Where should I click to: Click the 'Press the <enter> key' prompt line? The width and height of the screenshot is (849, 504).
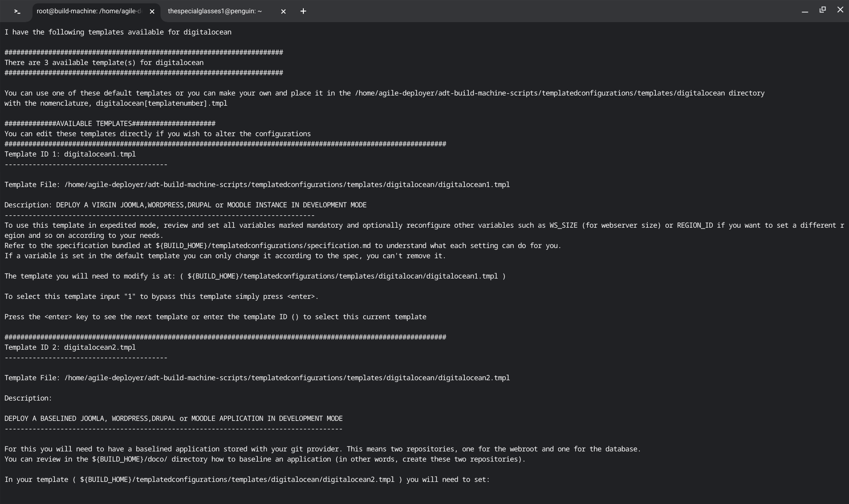click(x=215, y=317)
